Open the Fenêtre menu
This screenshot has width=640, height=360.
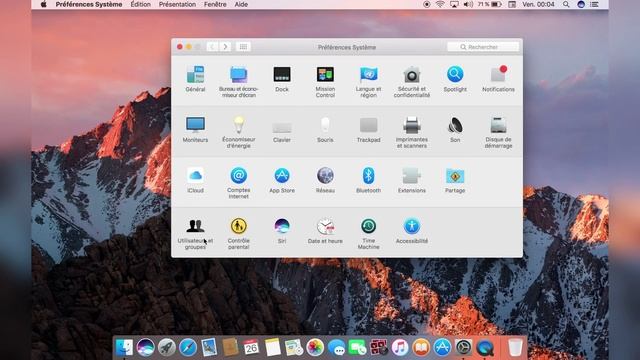coord(215,4)
